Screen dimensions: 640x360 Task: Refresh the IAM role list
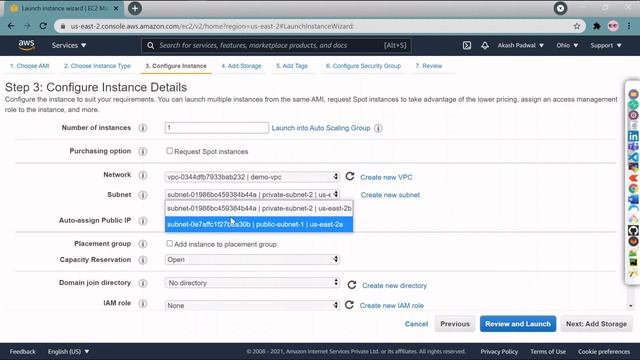coord(349,305)
